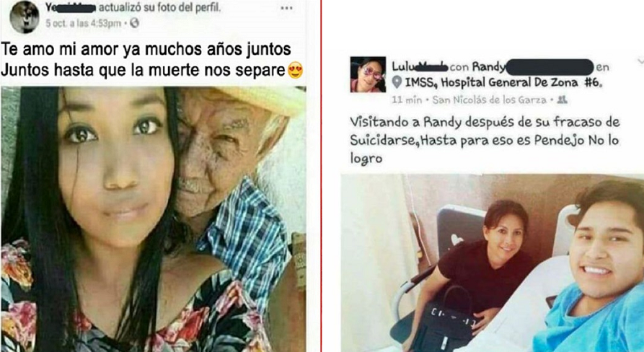Open the hospital bed selfie photo
This screenshot has width=644, height=352.
[x=493, y=263]
